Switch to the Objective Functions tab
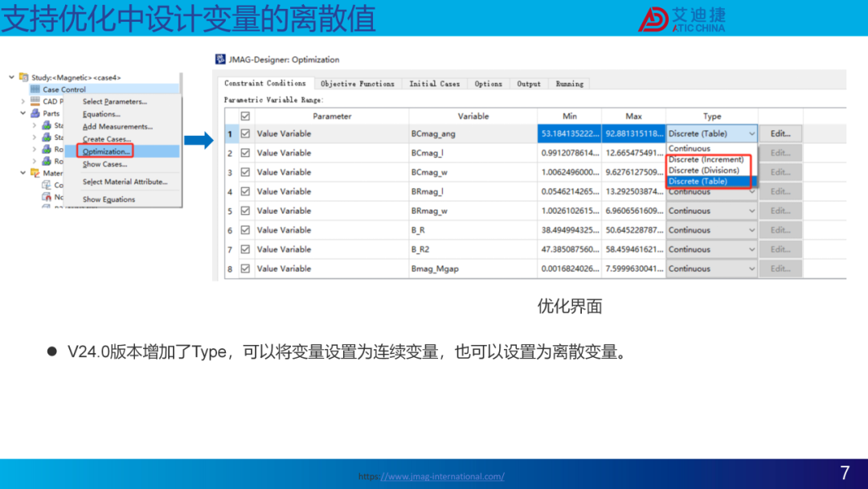 click(358, 84)
